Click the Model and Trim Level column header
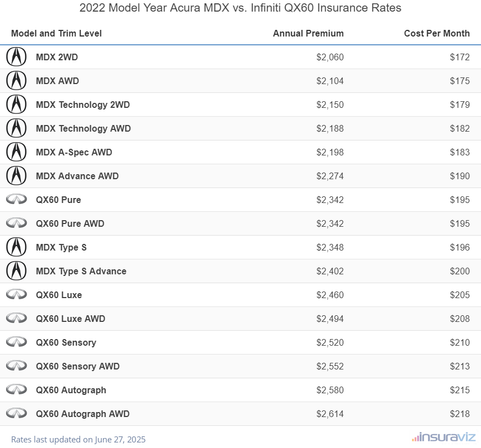This screenshot has width=481, height=448. coord(56,33)
